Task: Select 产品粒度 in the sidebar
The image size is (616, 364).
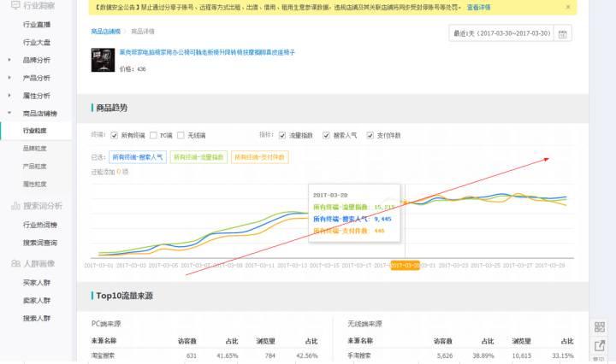Action: click(x=35, y=167)
